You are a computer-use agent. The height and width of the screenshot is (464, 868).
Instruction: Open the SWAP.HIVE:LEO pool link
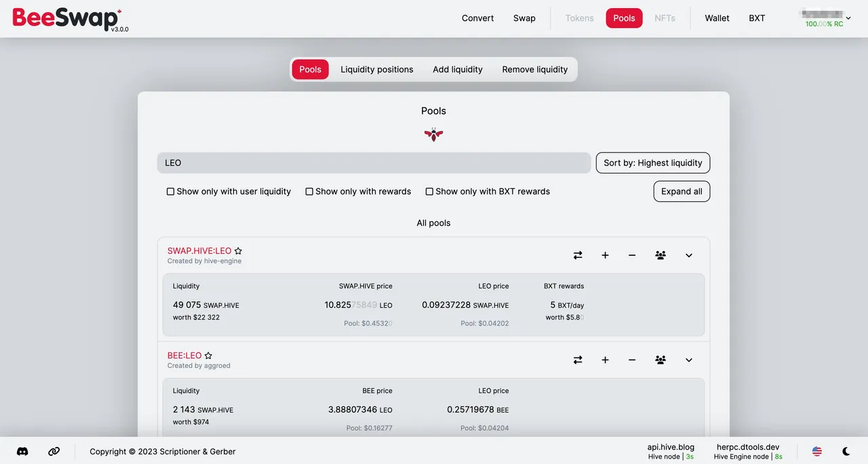coord(199,251)
